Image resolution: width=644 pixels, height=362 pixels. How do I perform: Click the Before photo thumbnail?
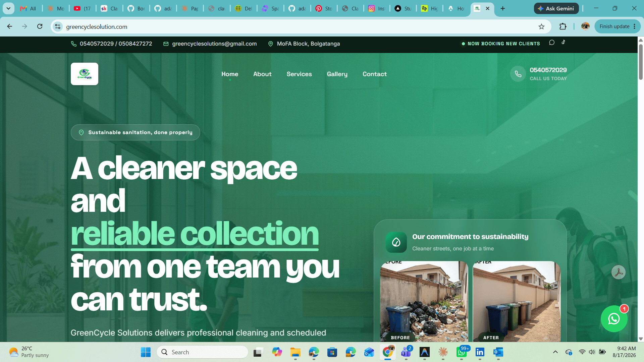pyautogui.click(x=424, y=301)
